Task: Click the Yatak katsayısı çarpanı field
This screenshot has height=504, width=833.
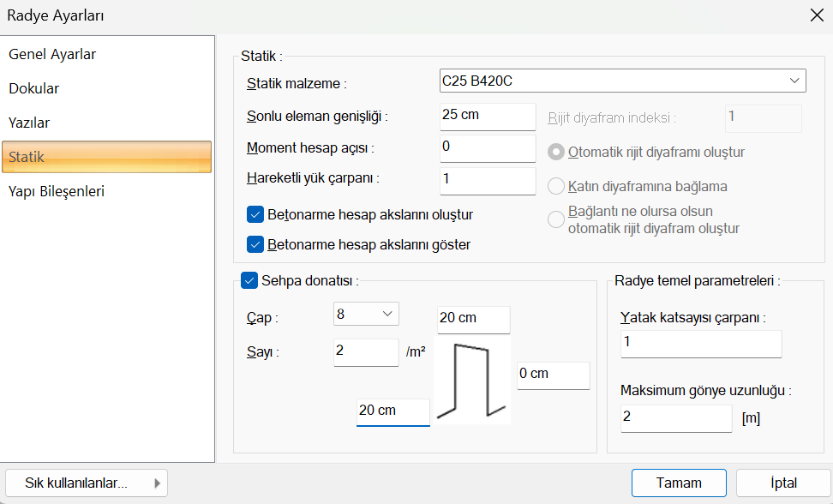Action: [x=700, y=342]
